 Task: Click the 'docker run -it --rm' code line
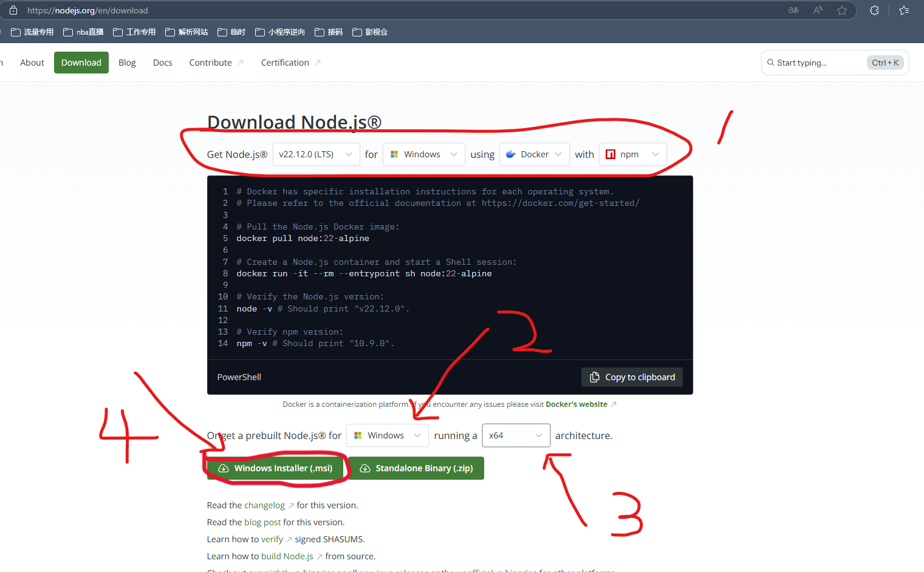tap(364, 274)
